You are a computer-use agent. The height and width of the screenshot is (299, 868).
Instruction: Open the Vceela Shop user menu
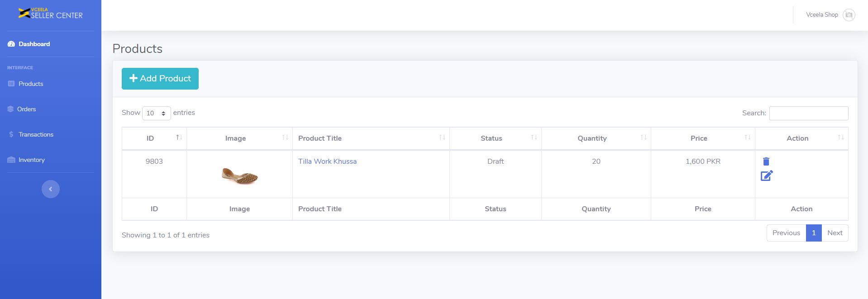(x=821, y=15)
